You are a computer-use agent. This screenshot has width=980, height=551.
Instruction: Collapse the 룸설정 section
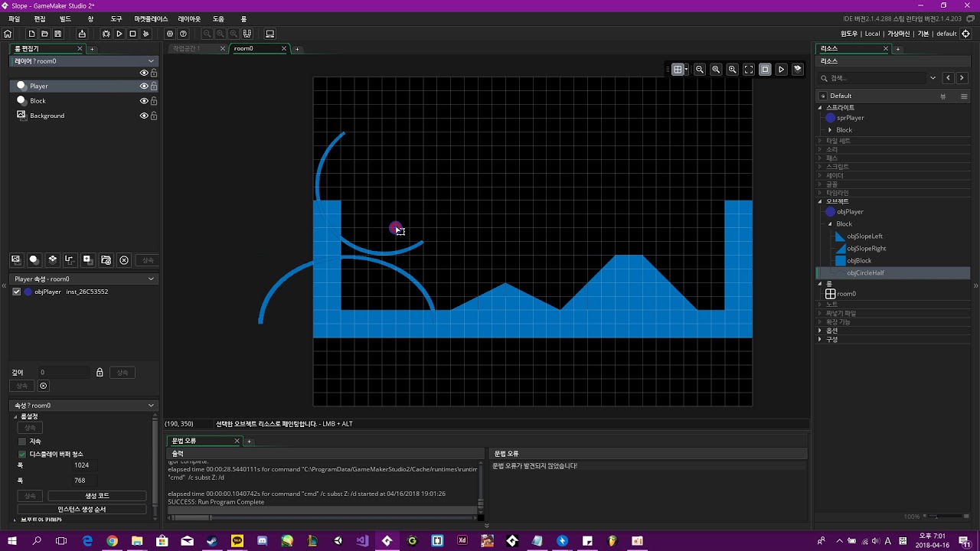15,416
